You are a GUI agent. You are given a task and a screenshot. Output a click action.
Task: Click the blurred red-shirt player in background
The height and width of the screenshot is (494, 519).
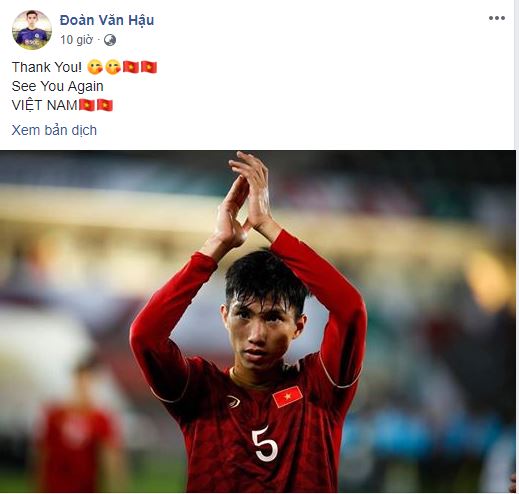[75, 430]
